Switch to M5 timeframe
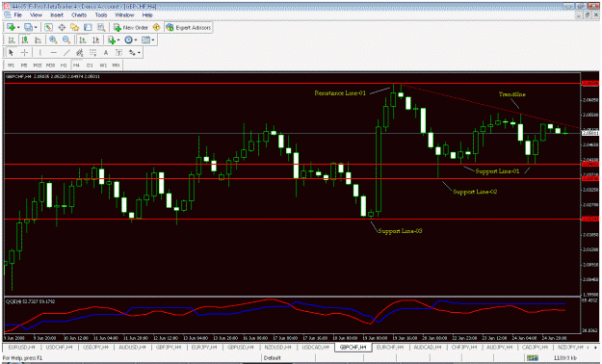Viewport: 602px width, 364px height. [24, 65]
